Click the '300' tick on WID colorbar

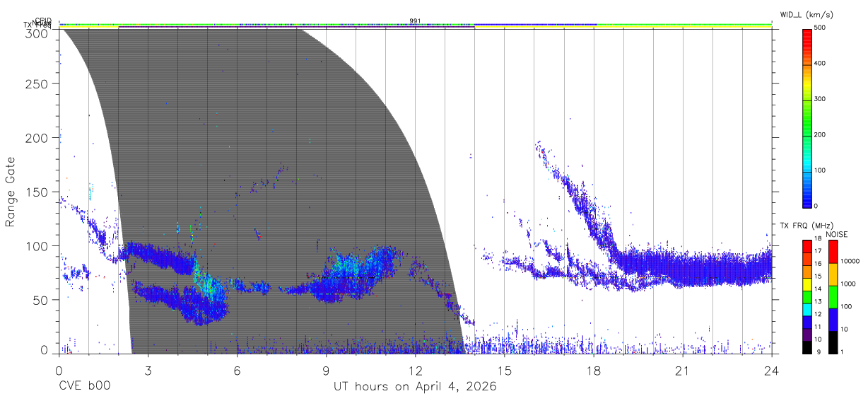(820, 99)
